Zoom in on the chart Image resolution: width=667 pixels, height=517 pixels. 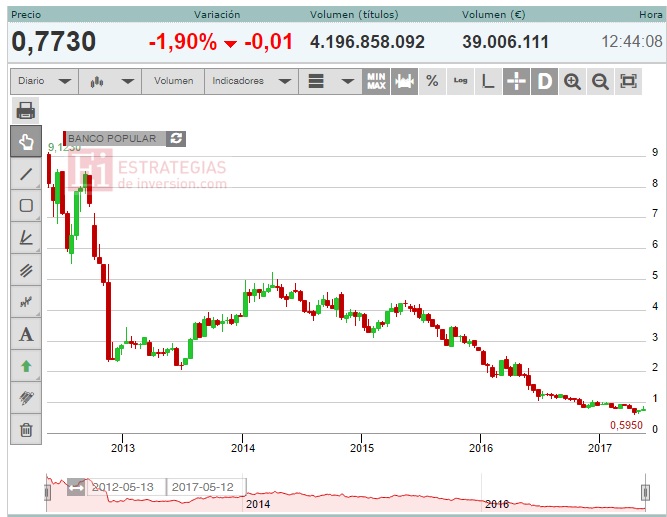pos(572,81)
